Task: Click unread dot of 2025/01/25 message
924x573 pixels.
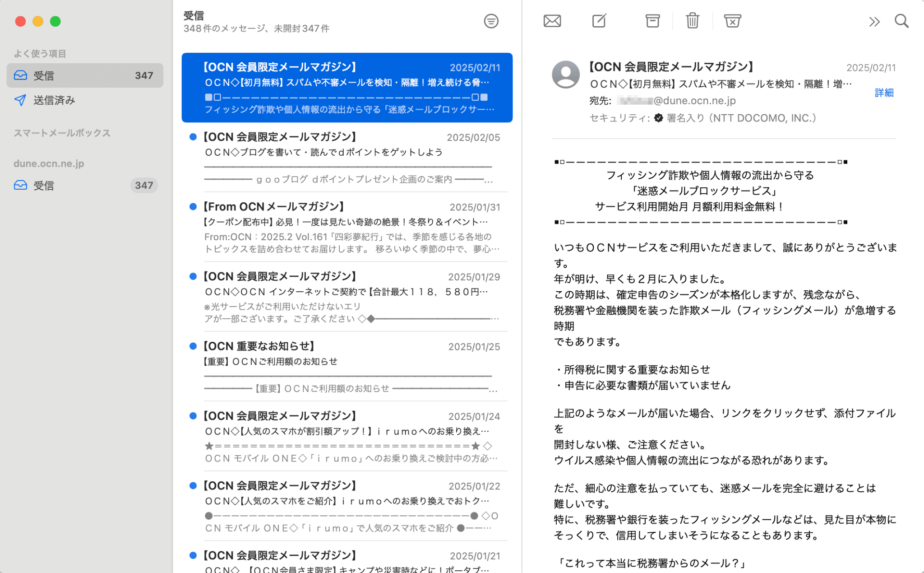Action: pyautogui.click(x=193, y=346)
